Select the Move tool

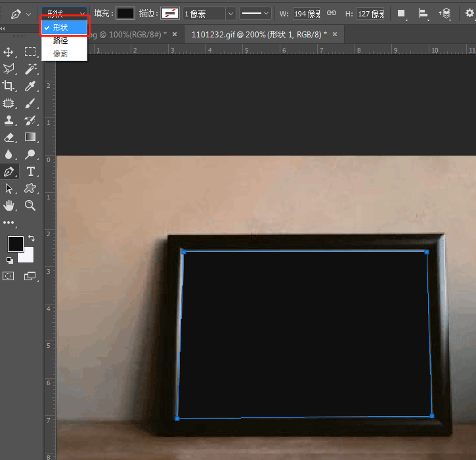[x=8, y=52]
